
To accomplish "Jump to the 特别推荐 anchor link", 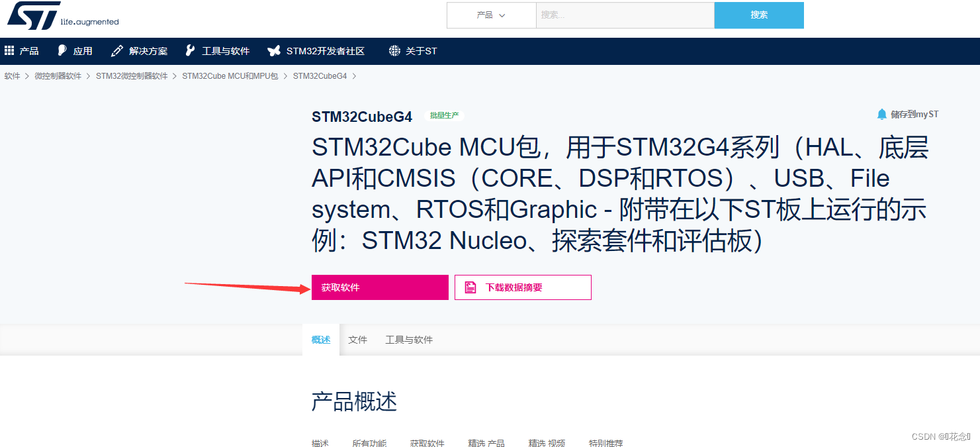I will tap(605, 443).
